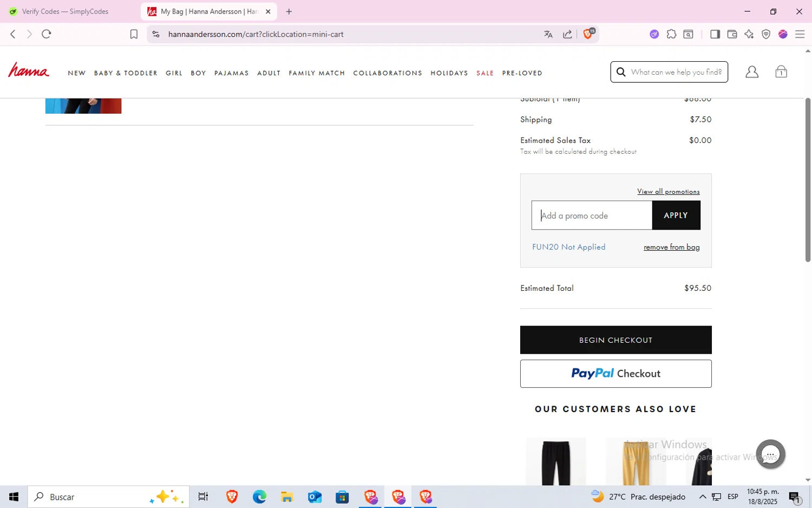Reload the page
812x508 pixels.
47,34
